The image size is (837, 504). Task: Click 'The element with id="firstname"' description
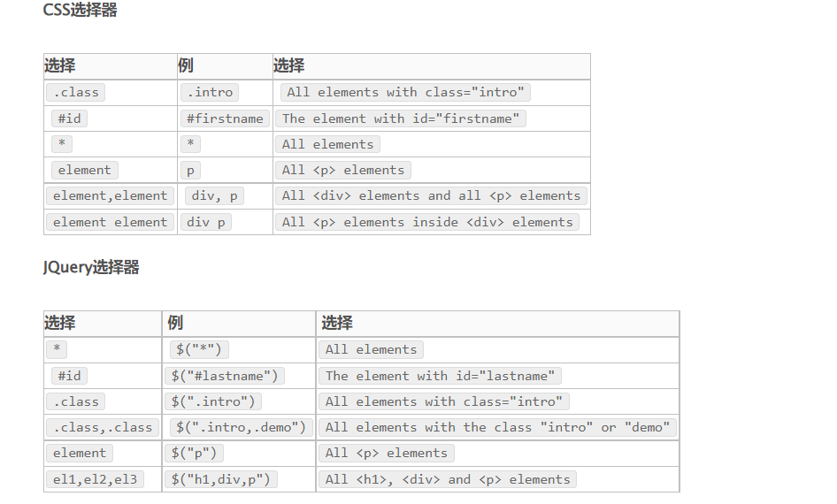401,118
